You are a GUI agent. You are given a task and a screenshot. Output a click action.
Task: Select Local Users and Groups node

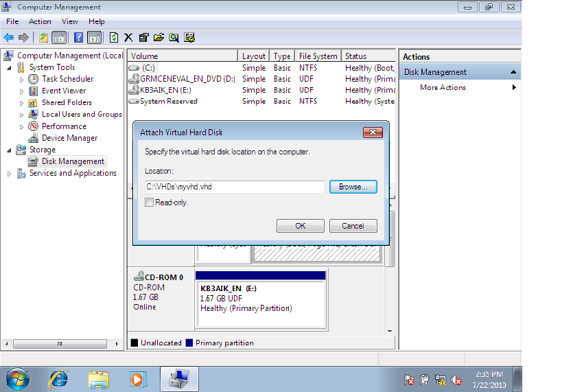pyautogui.click(x=82, y=115)
